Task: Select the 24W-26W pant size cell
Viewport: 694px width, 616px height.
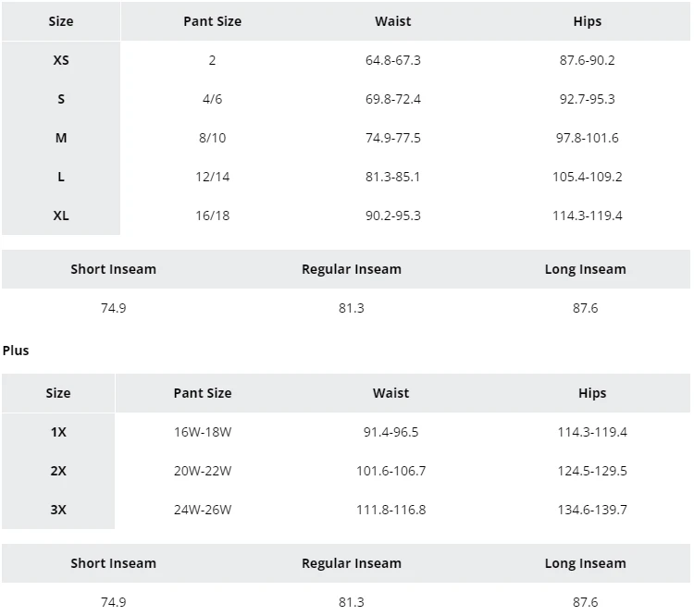Action: coord(203,510)
